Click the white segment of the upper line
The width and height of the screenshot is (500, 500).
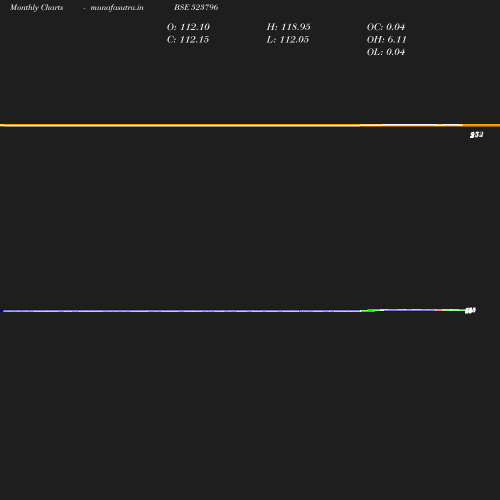pos(410,125)
